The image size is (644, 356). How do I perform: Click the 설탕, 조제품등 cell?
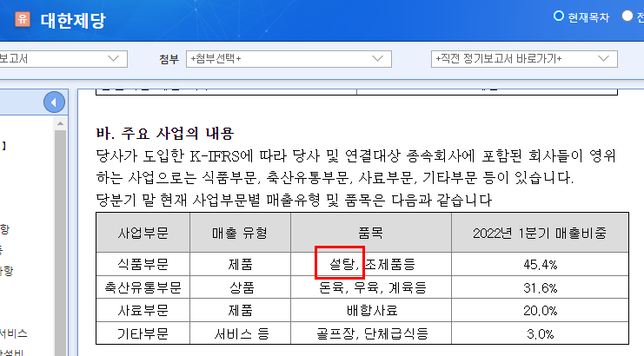371,264
